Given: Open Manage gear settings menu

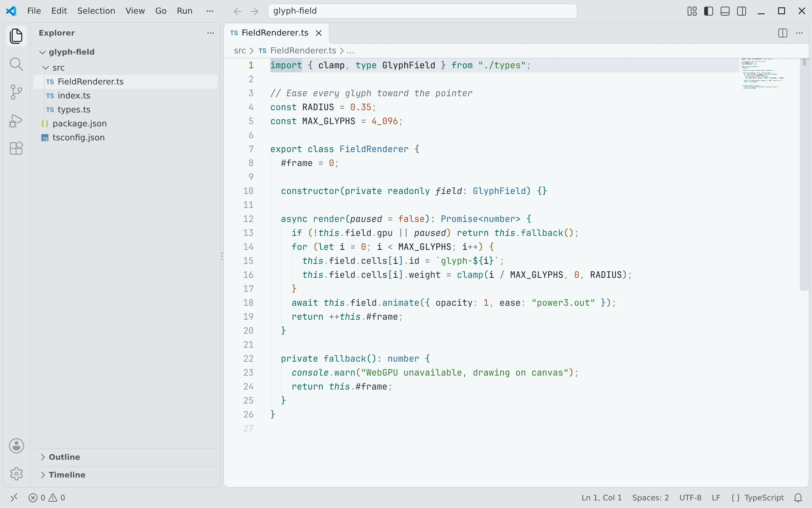Looking at the screenshot, I should (16, 474).
